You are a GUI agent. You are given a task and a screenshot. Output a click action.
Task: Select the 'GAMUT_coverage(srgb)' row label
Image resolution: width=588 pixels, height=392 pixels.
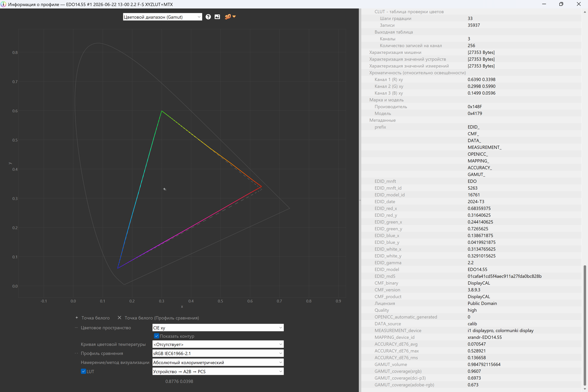point(398,371)
